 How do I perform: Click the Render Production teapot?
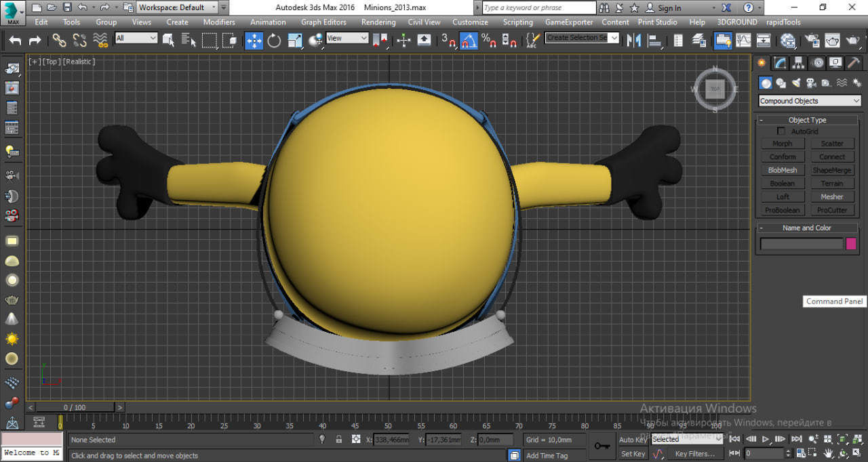pos(853,41)
